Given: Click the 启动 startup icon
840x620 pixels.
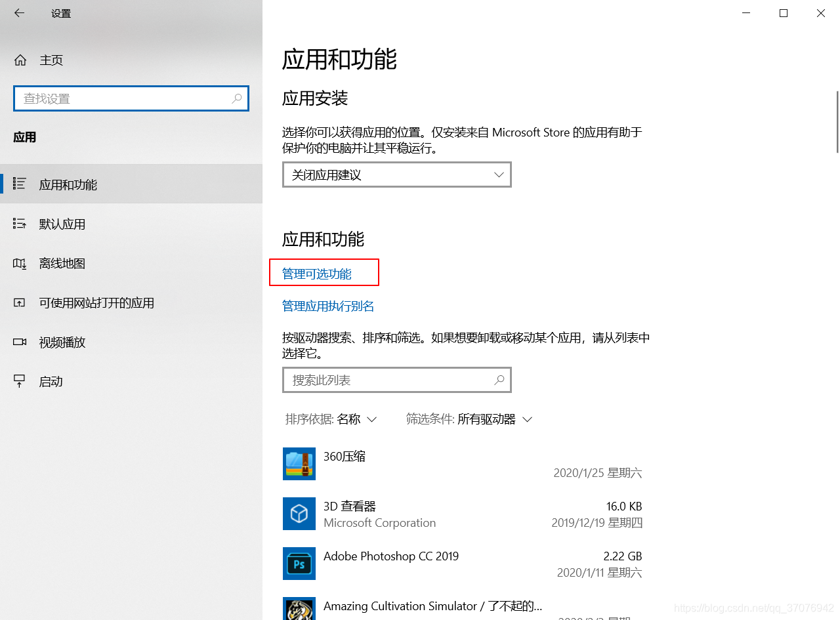Looking at the screenshot, I should click(20, 381).
